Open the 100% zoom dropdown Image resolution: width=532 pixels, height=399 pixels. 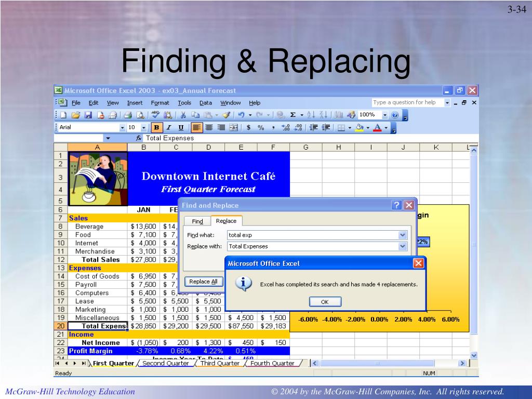click(385, 115)
